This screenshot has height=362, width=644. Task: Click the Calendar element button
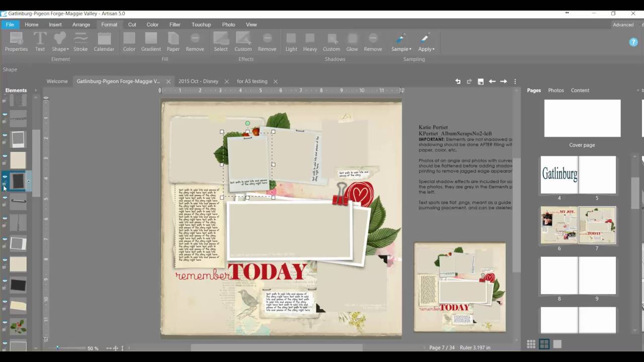(104, 42)
